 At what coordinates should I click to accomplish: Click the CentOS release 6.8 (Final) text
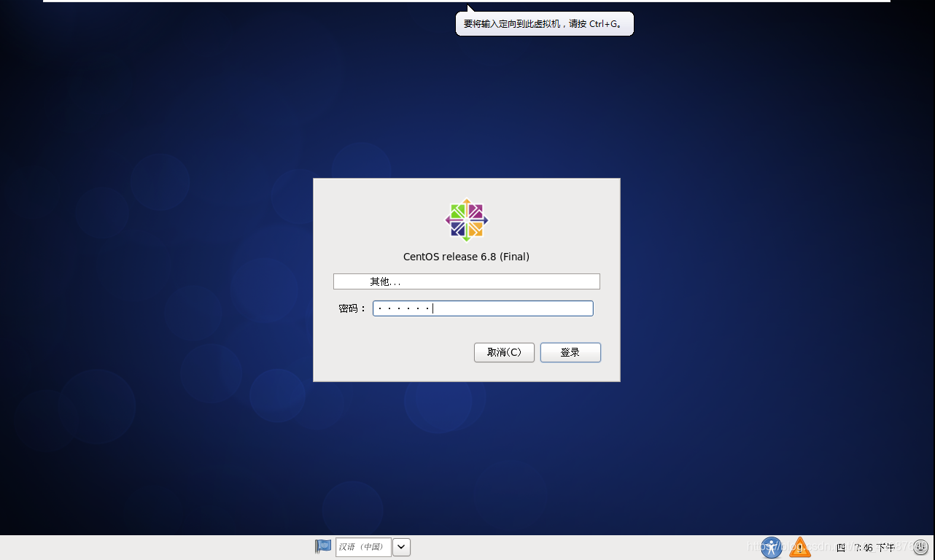[x=467, y=257]
